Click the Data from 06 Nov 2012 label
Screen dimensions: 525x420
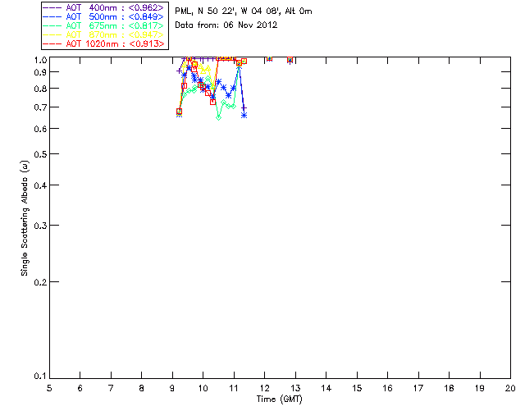pyautogui.click(x=226, y=25)
